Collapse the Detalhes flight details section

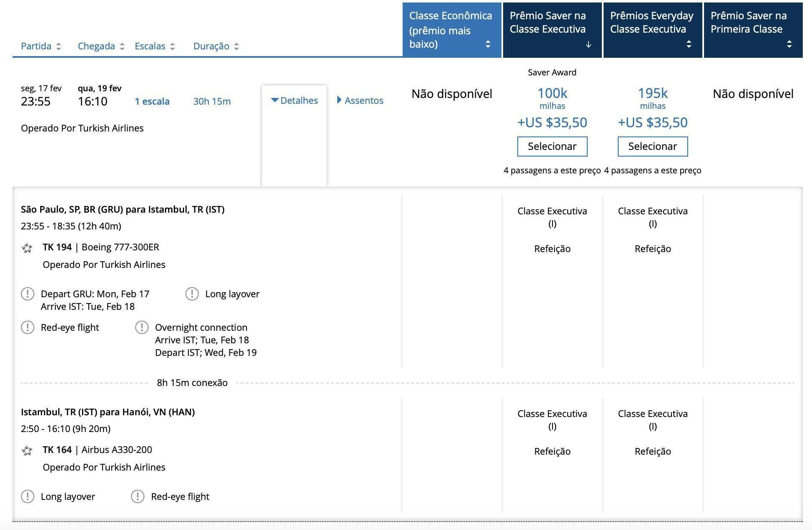click(294, 100)
